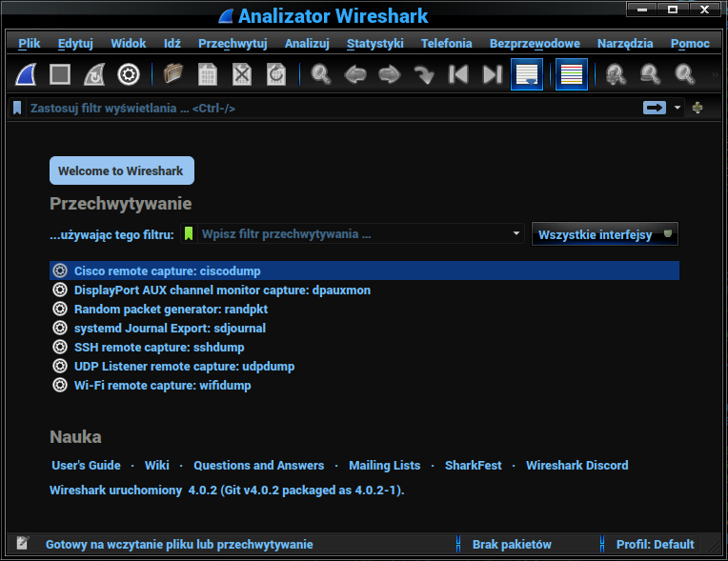Add a display filter button
The image size is (728, 561).
pyautogui.click(x=698, y=108)
